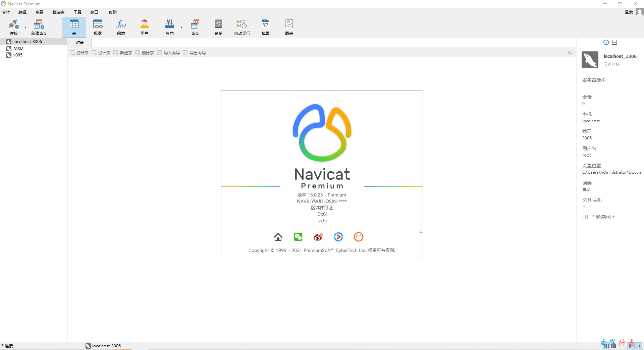Screen dimensions: 644x350
Task: Click the search magnifier in the object toolbar
Action: (570, 53)
